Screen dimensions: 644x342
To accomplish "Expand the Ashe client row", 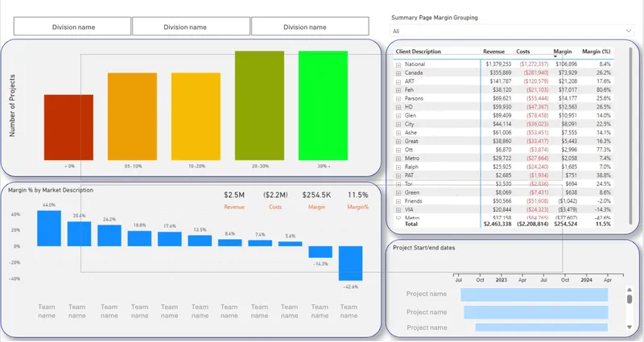I will click(x=398, y=133).
